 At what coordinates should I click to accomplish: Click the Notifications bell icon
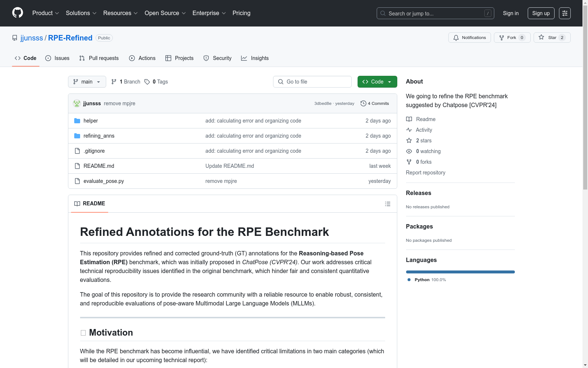coord(456,38)
